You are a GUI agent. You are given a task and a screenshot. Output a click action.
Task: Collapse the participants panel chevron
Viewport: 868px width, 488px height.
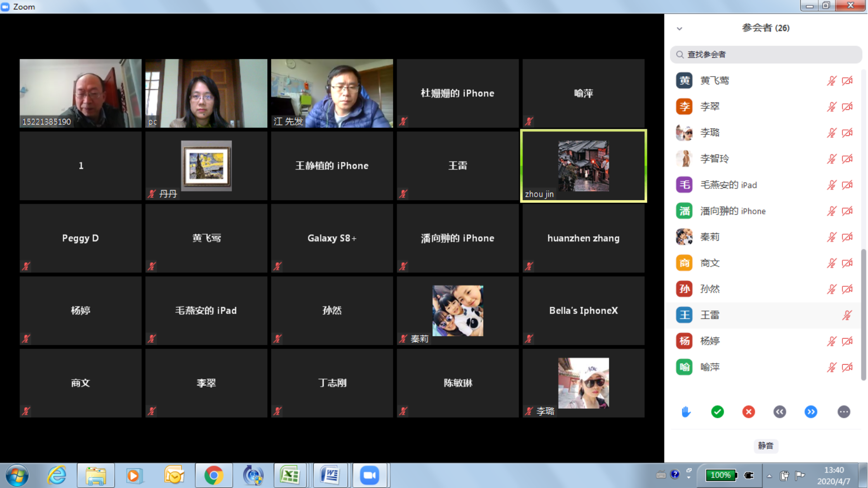pos(679,29)
